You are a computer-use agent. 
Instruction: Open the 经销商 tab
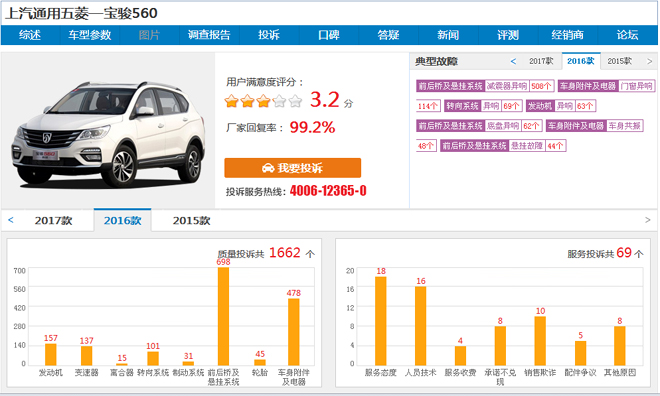tap(568, 35)
